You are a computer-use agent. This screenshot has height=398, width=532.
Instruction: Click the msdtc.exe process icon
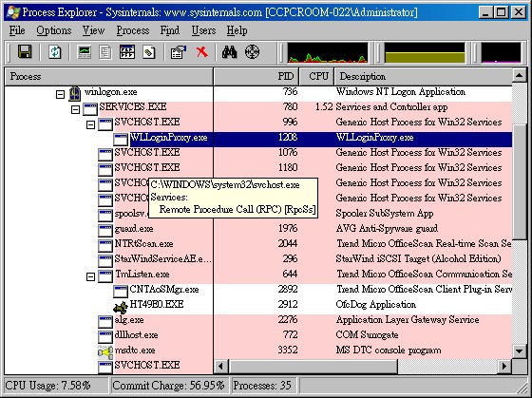(105, 352)
